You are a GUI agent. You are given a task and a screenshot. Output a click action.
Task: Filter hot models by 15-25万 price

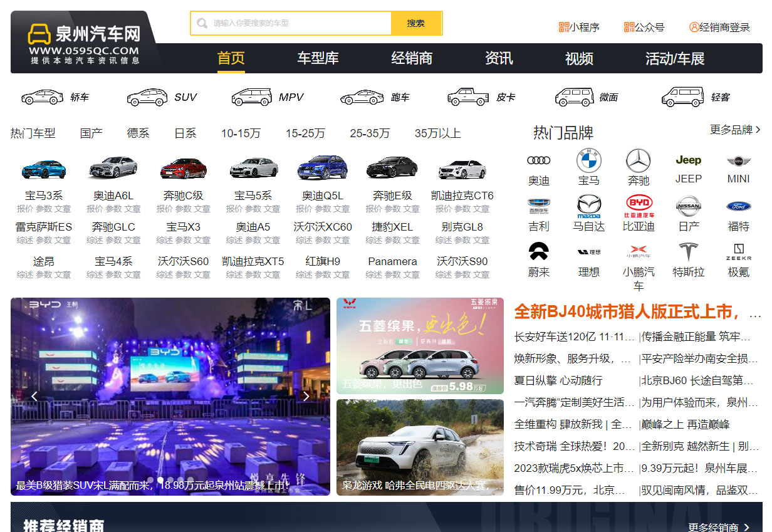306,133
